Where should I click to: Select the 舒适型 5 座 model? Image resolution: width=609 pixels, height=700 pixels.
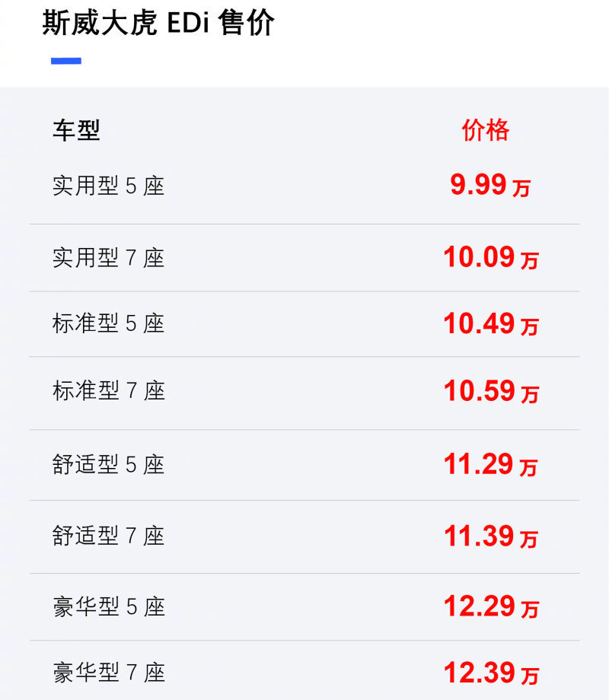(109, 464)
